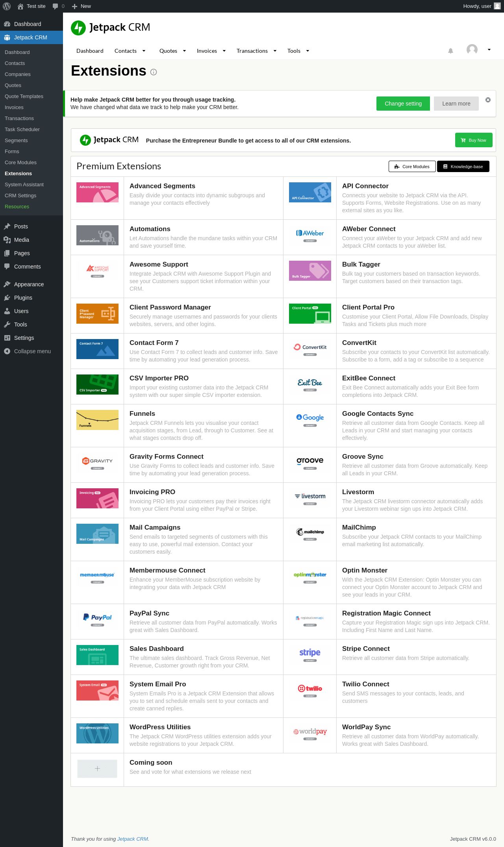
Task: Click the Gravity Forms logo
Action: coord(97,463)
